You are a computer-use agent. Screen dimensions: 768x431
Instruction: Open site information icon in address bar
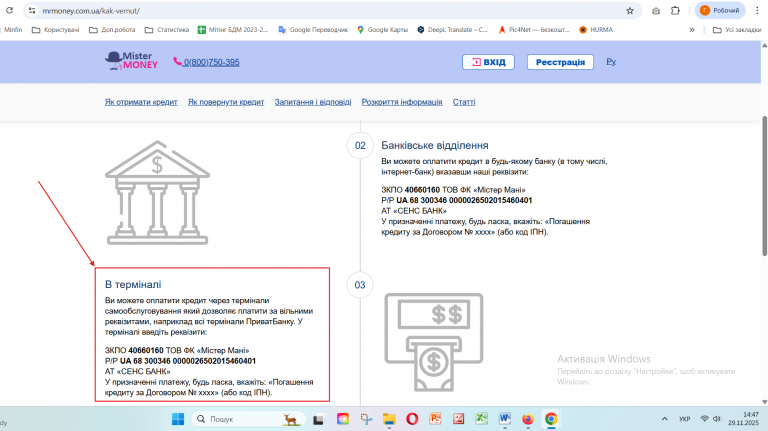(32, 10)
